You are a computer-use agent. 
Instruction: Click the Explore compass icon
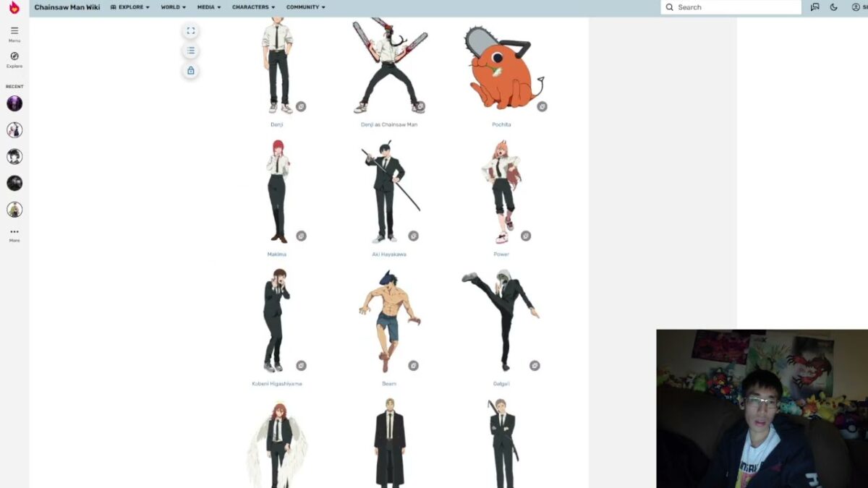pyautogui.click(x=14, y=56)
